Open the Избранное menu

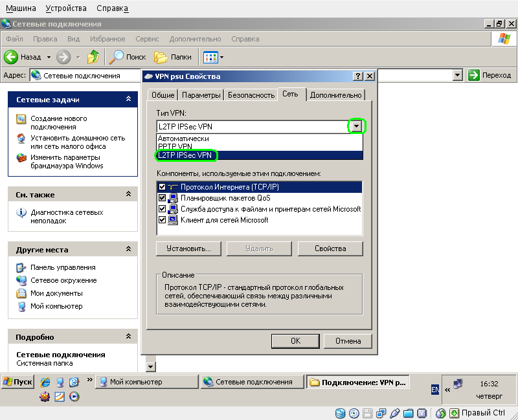pyautogui.click(x=107, y=39)
